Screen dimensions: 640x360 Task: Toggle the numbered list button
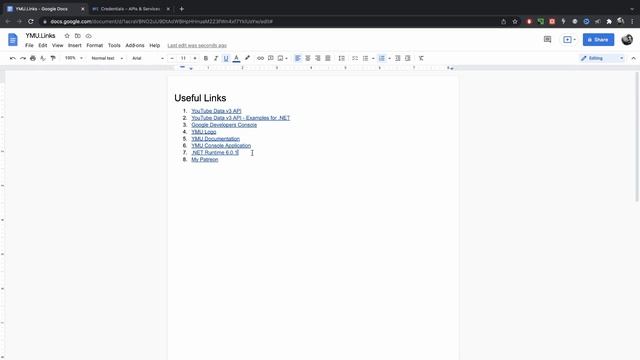pyautogui.click(x=382, y=58)
